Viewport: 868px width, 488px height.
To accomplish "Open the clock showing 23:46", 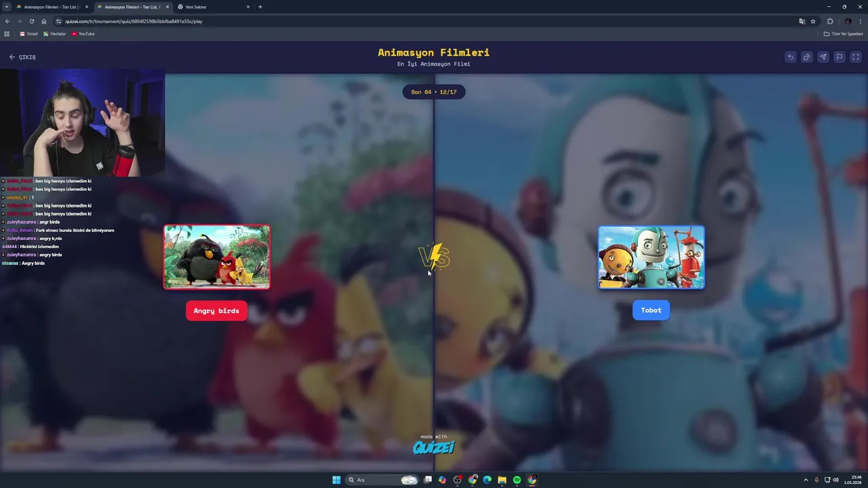I will coord(852,480).
